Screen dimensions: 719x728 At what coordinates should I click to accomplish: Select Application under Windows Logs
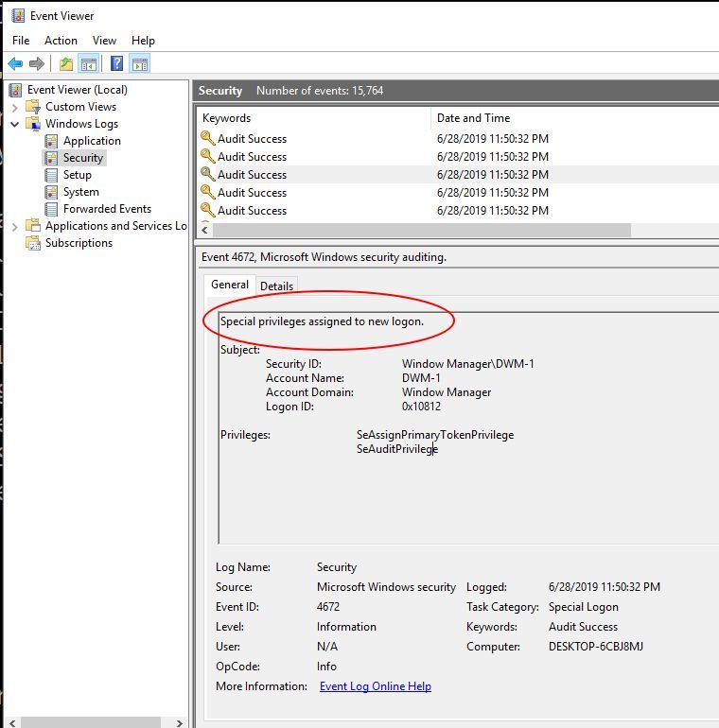92,141
